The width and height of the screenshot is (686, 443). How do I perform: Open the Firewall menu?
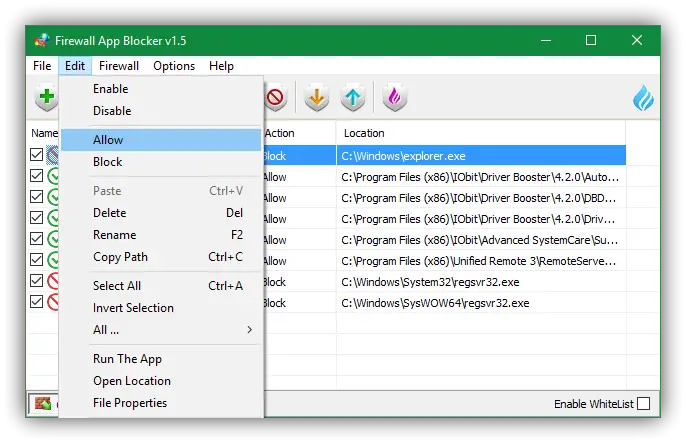[x=119, y=66]
